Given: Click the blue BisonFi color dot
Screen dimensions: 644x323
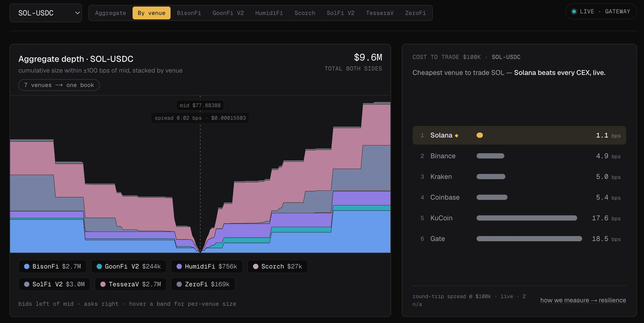Looking at the screenshot, I should 26,266.
